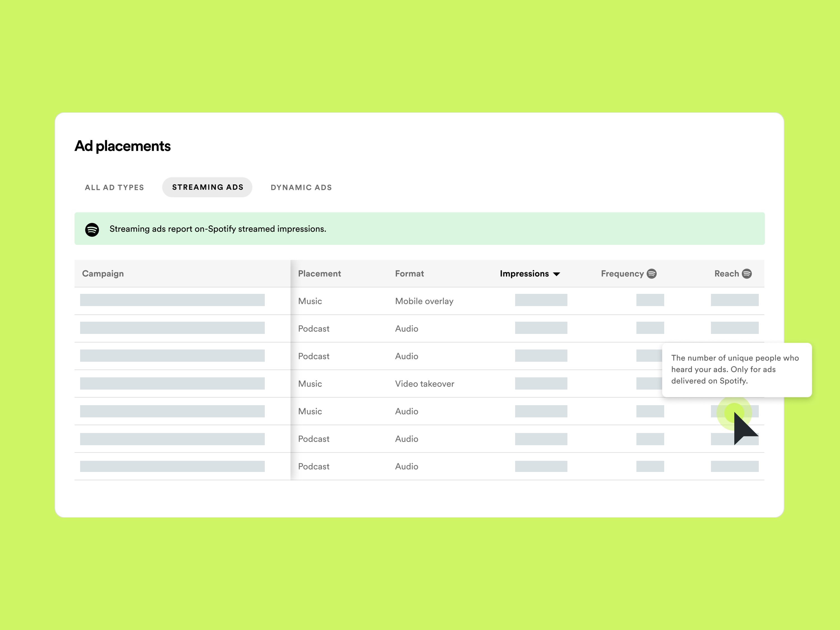Click the Campaign column header
840x630 pixels.
103,274
